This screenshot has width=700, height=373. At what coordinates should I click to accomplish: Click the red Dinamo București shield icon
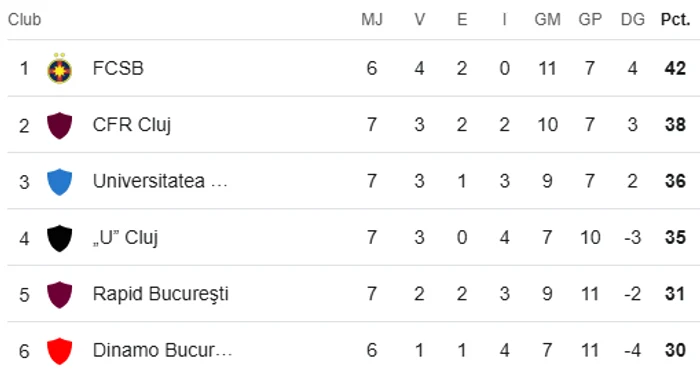tap(59, 351)
